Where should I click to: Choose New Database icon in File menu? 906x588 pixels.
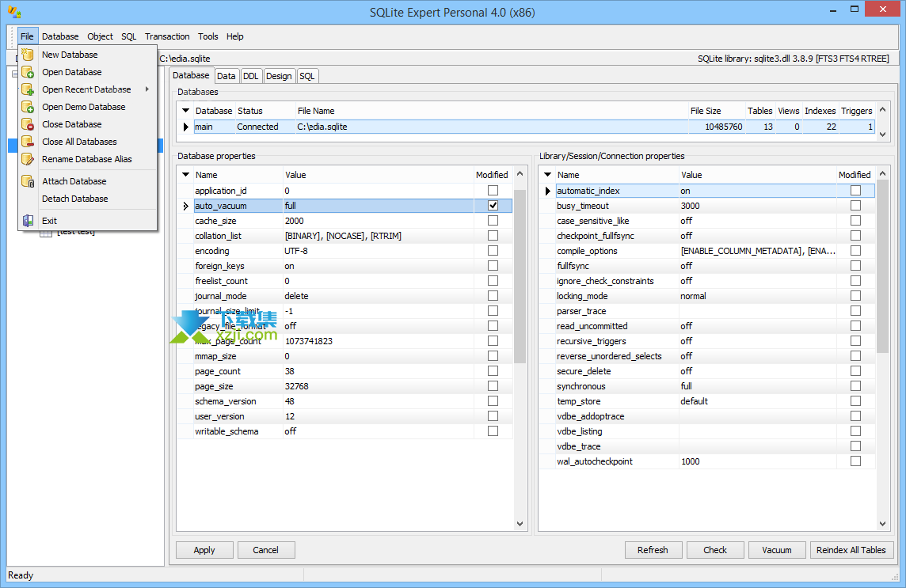click(27, 55)
